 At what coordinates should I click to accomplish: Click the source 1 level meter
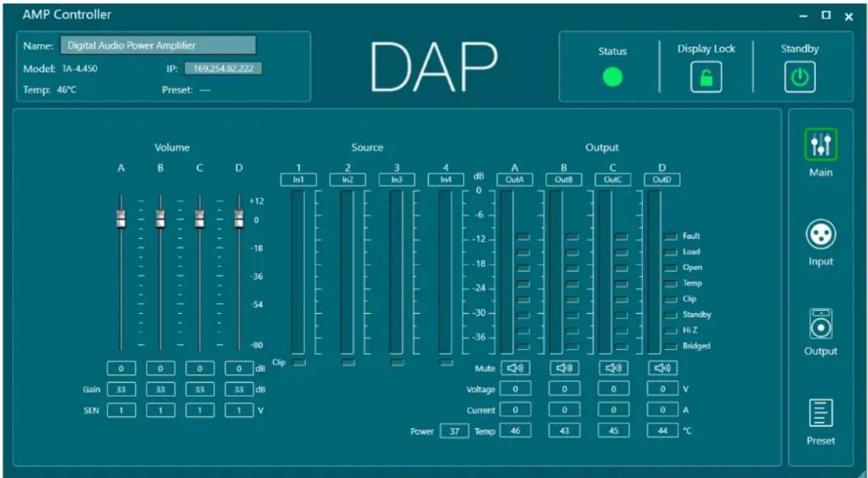[x=298, y=272]
